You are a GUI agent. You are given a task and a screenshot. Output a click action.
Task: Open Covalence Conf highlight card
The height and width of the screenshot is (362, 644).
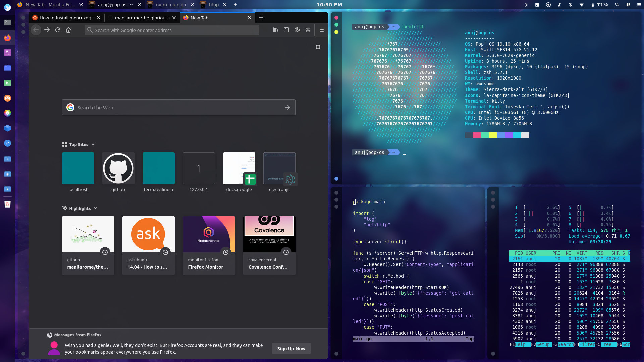pyautogui.click(x=269, y=245)
